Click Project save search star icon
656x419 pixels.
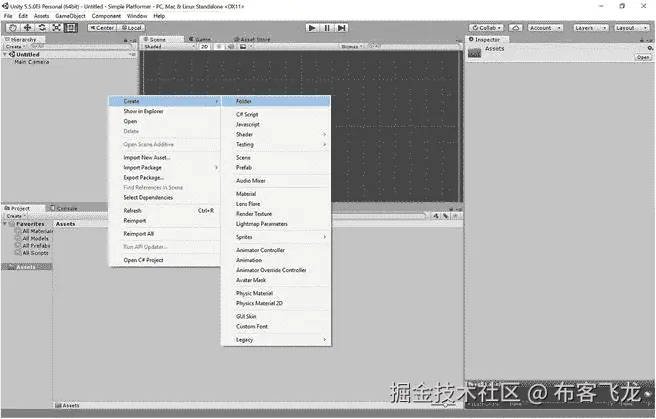(x=455, y=216)
